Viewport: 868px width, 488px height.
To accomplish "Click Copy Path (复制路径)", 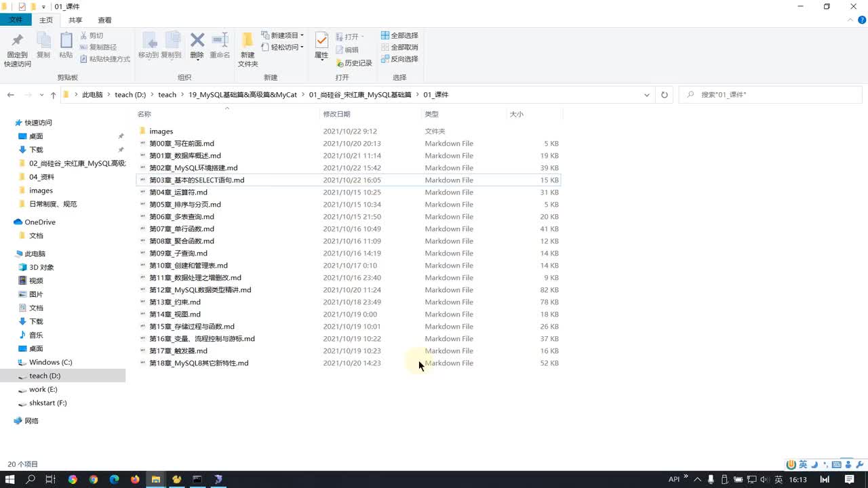I will tap(98, 47).
